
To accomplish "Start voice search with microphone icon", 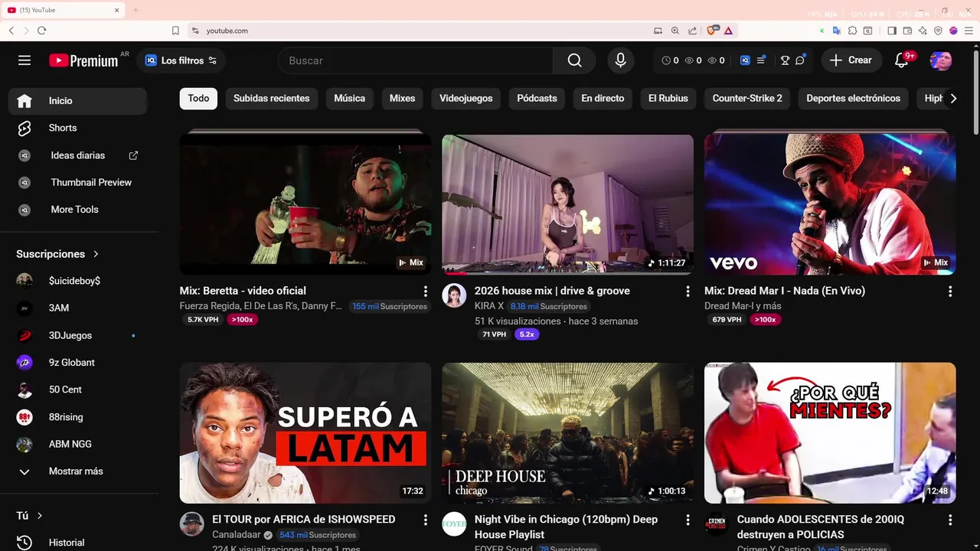I will pos(620,60).
